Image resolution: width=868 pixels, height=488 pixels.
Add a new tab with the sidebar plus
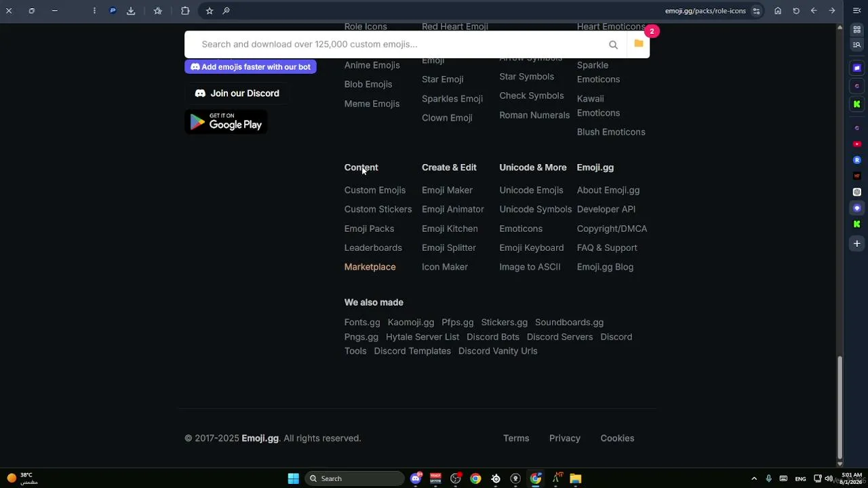pos(857,243)
